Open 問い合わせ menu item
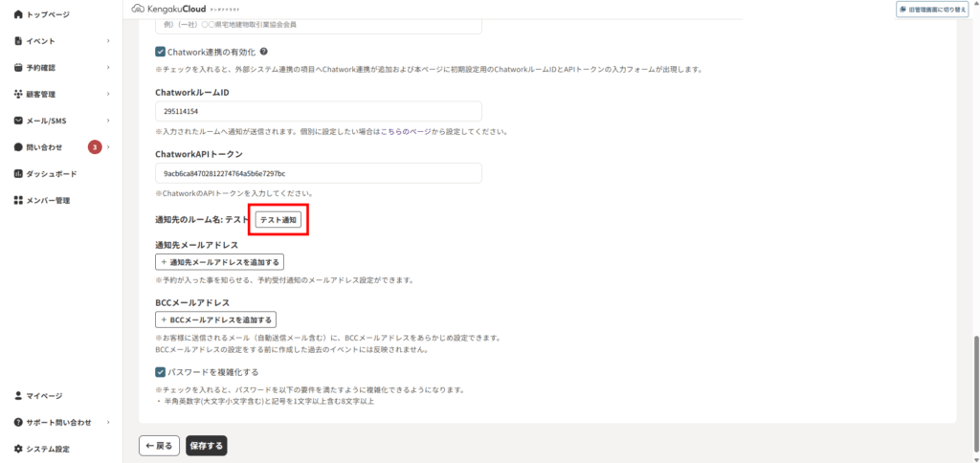980x463 pixels. tap(44, 147)
